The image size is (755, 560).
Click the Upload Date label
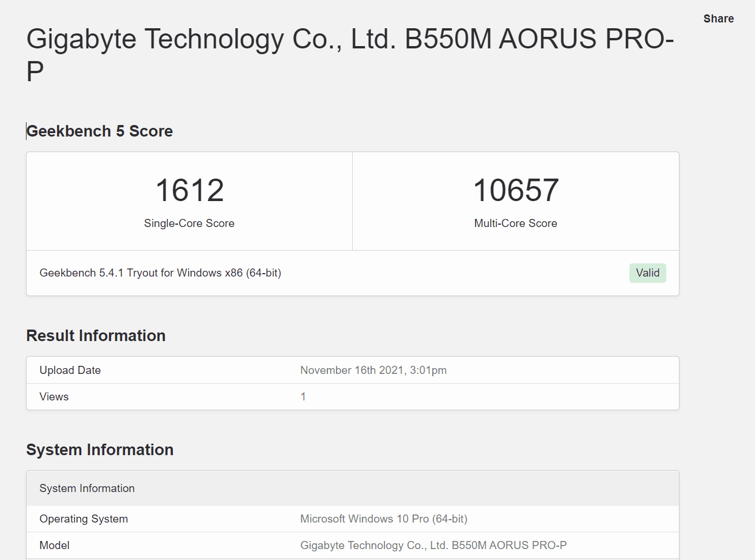[x=70, y=370]
